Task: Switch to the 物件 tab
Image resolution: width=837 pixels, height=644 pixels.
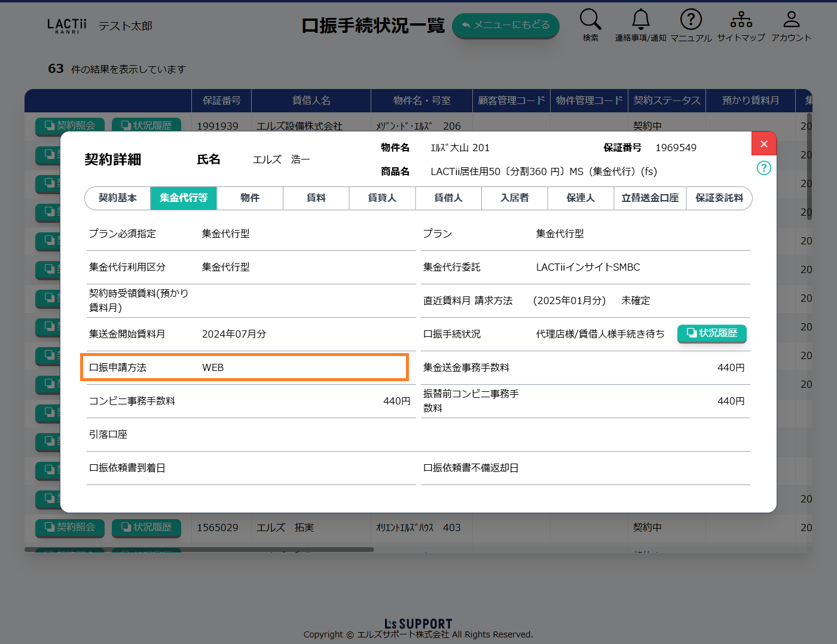Action: coord(250,198)
